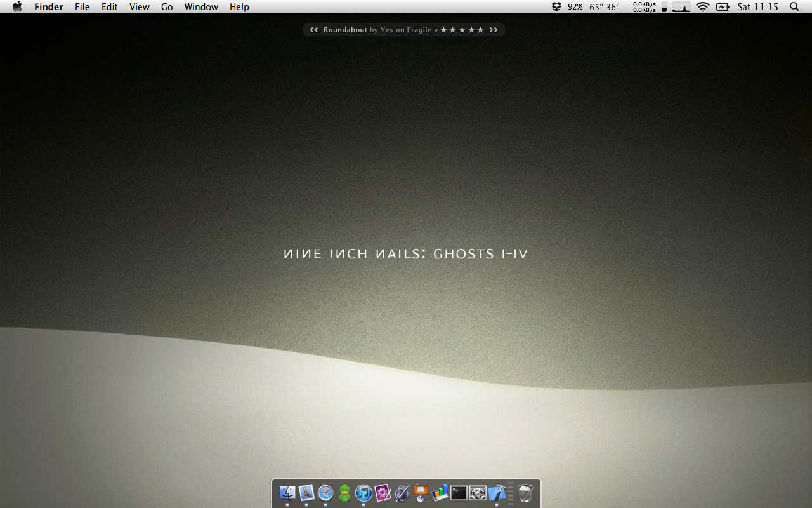Open the Trash in the Dock
Viewport: 812px width, 508px height.
(x=525, y=492)
